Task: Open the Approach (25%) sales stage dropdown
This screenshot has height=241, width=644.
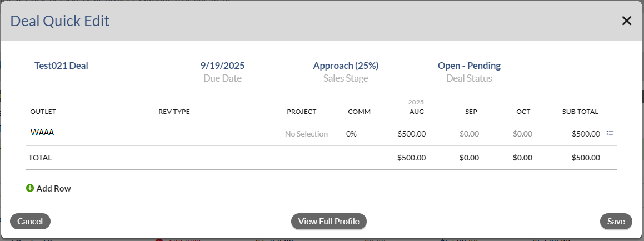Action: [346, 66]
